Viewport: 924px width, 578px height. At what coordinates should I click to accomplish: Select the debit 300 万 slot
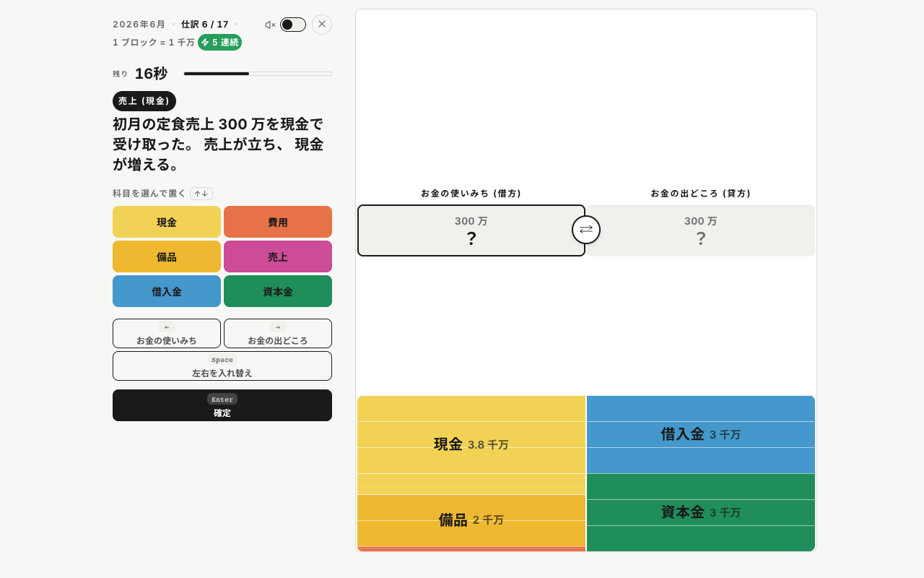(471, 230)
